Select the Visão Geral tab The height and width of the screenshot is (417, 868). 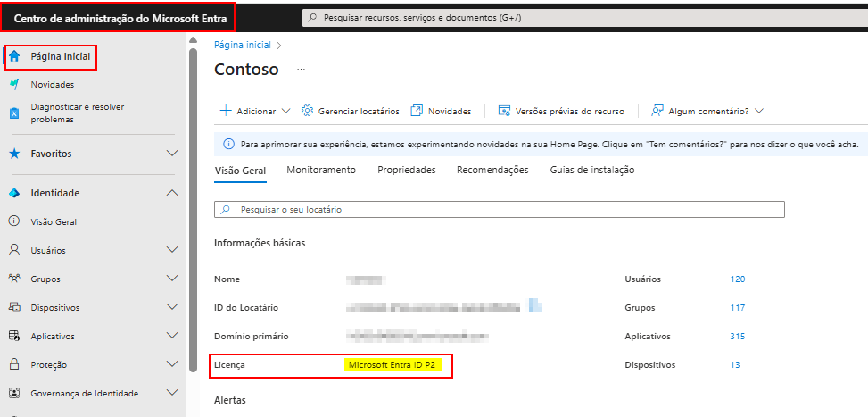pyautogui.click(x=240, y=171)
